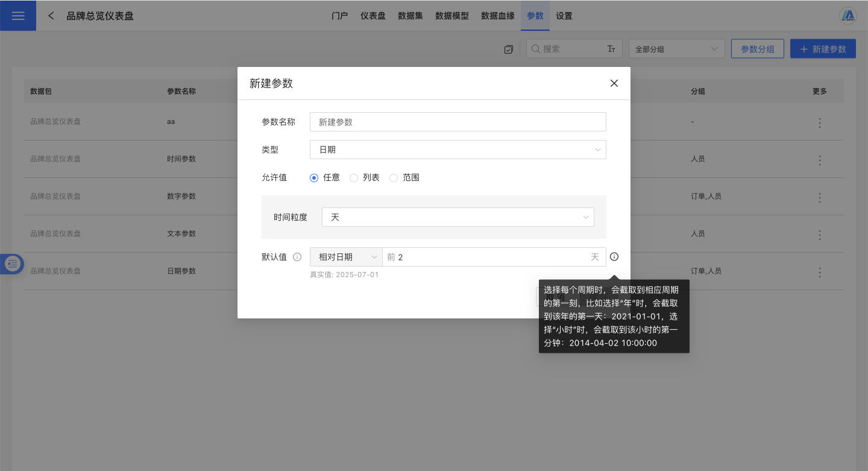Click info icon right of default value field

[x=614, y=257]
